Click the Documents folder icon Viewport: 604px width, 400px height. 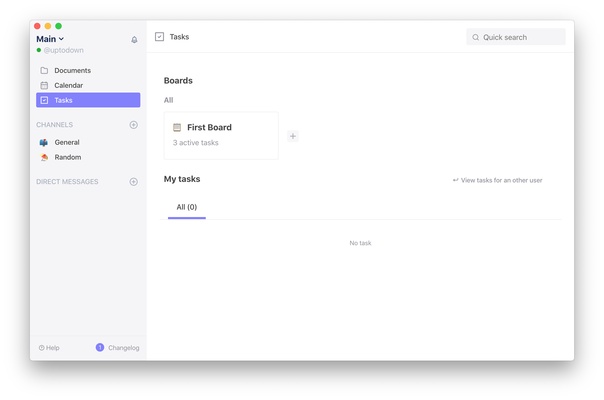(44, 71)
